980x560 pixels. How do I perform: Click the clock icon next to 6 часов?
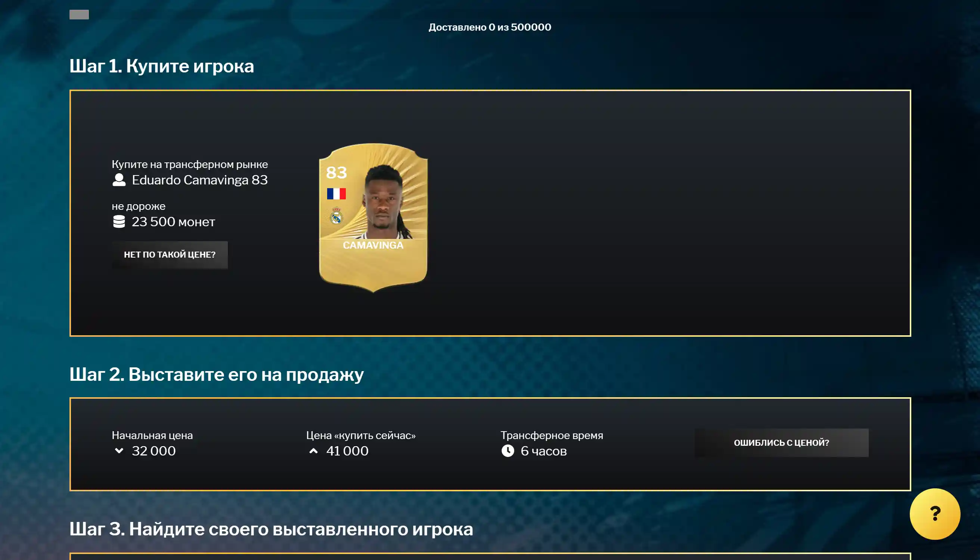(508, 451)
